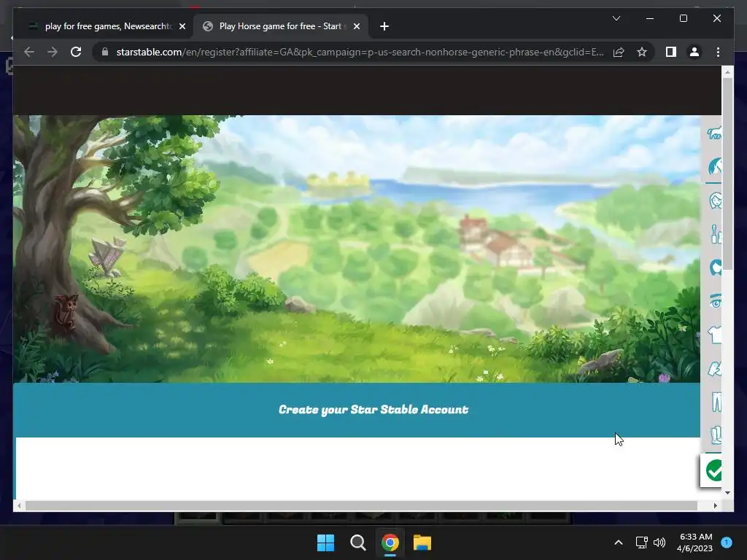Open network status tray icon
The width and height of the screenshot is (747, 560).
tap(641, 542)
